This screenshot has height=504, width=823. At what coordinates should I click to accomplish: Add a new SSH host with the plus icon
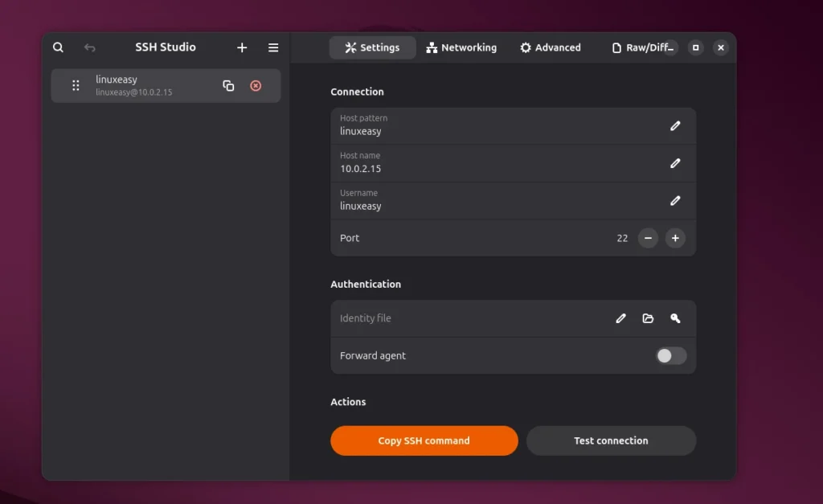tap(242, 47)
